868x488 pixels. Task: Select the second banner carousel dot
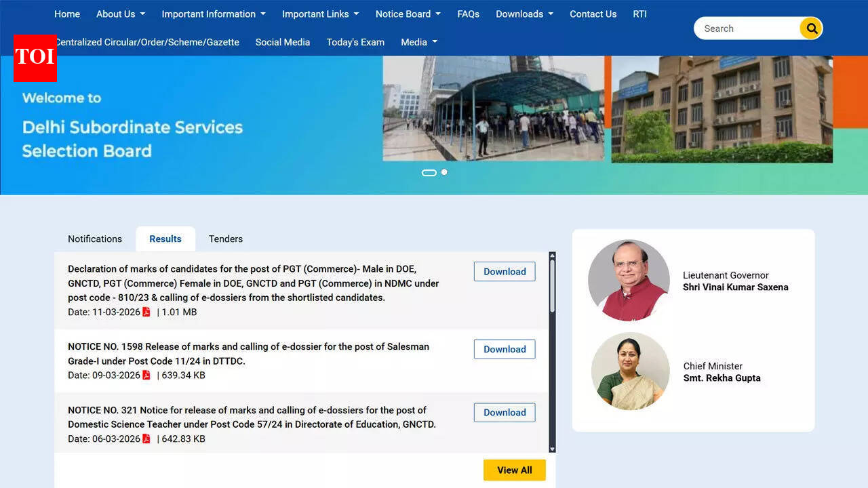coord(444,172)
